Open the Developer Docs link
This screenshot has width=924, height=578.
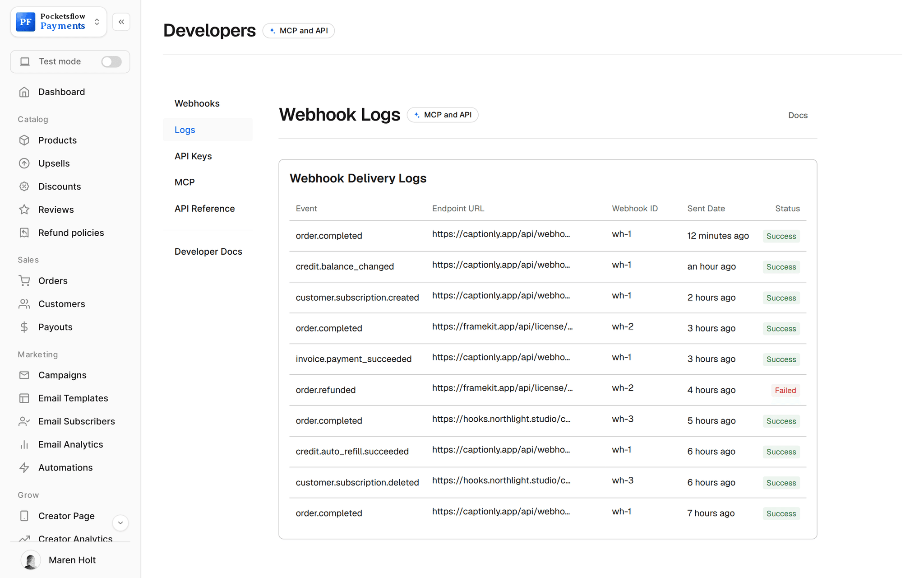(x=208, y=252)
